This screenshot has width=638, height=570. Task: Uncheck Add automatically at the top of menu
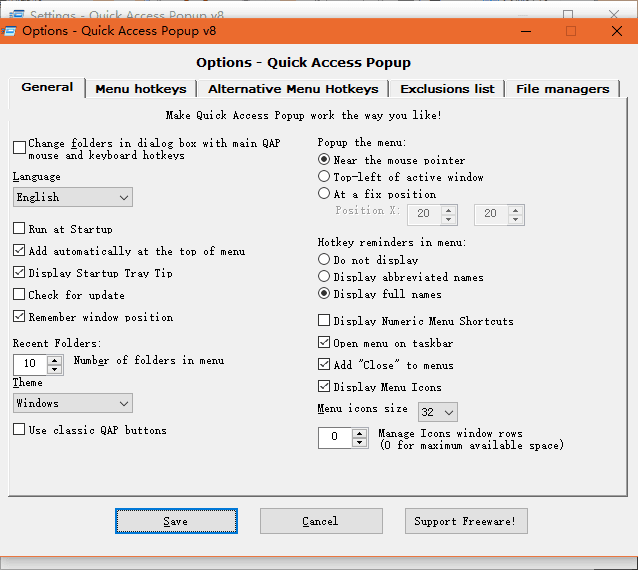pyautogui.click(x=19, y=250)
